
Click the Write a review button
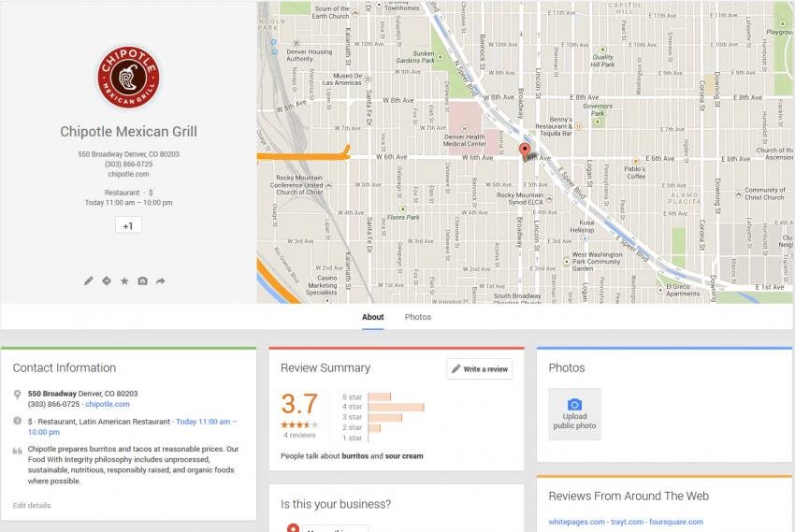[x=480, y=369]
